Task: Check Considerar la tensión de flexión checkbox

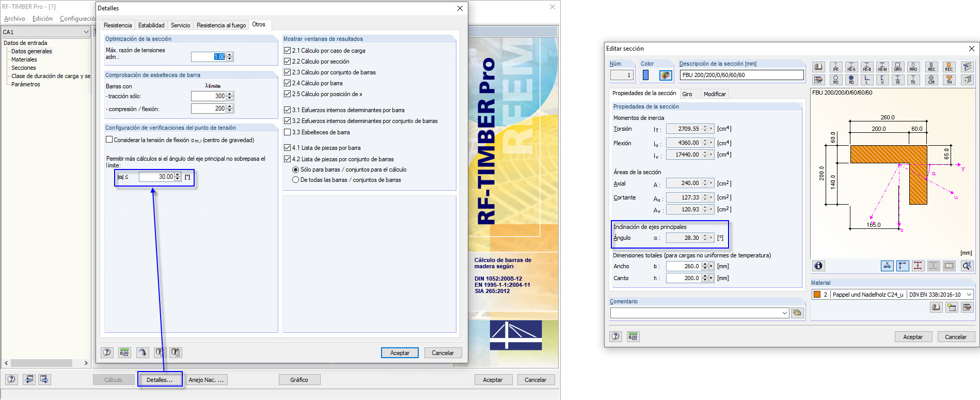Action: (109, 140)
